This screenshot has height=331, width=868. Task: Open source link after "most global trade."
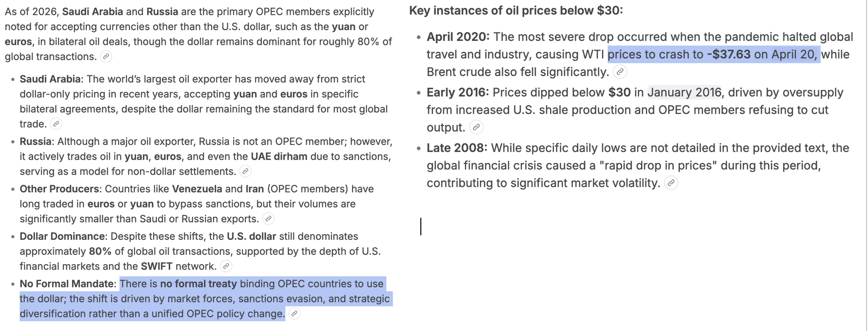(x=57, y=124)
